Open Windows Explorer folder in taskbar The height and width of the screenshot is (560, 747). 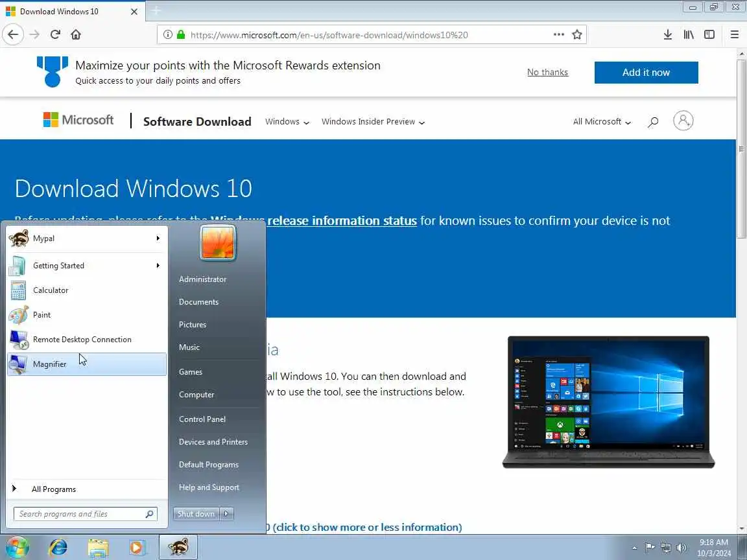[x=98, y=548]
